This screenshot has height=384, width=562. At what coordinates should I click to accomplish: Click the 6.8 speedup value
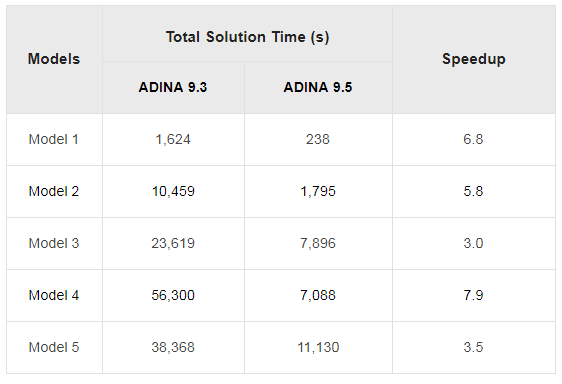[473, 139]
